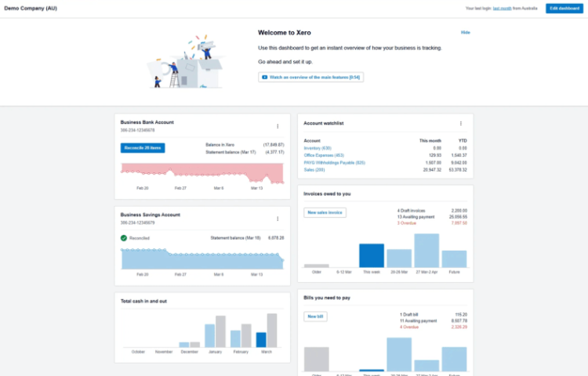
Task: Click the Welcome to Xero illustration
Action: [x=185, y=62]
